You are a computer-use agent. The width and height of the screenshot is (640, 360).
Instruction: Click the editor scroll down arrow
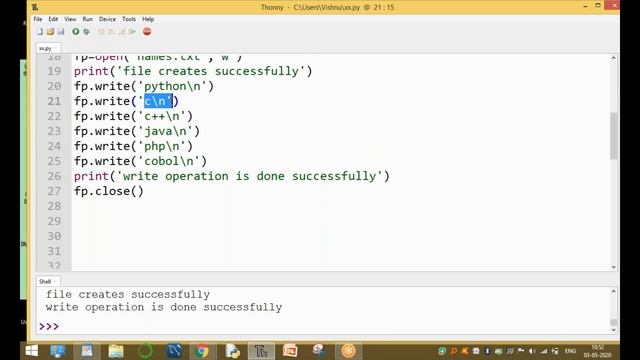[x=613, y=267]
